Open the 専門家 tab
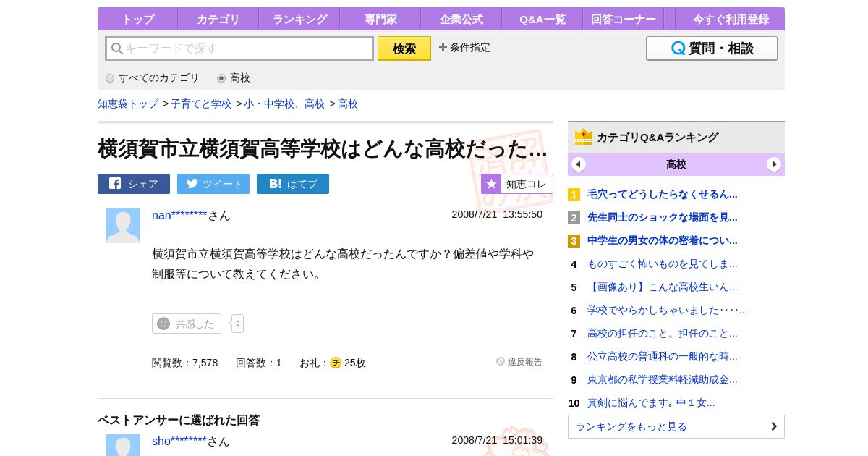The height and width of the screenshot is (456, 868). pos(380,19)
